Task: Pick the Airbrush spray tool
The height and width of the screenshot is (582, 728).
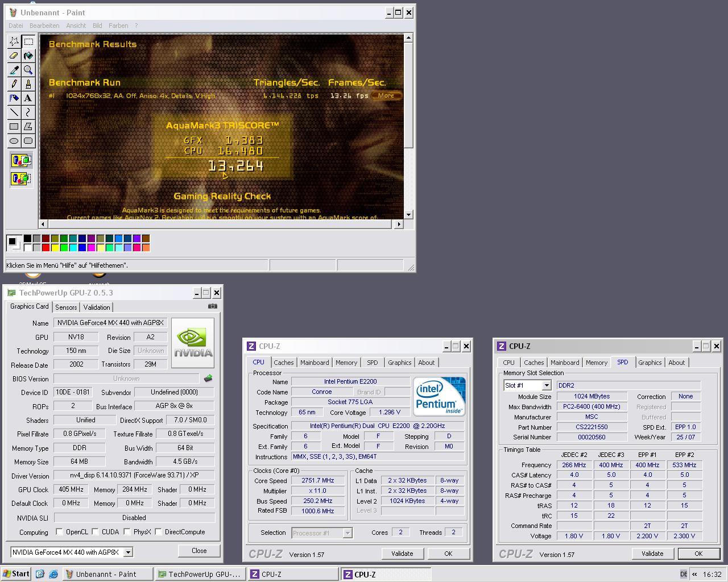Action: click(x=14, y=98)
